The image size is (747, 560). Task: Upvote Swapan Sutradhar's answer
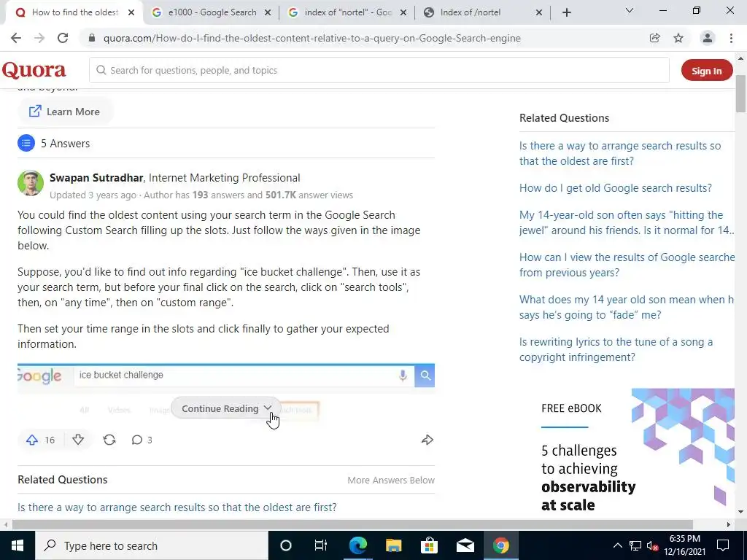point(32,440)
